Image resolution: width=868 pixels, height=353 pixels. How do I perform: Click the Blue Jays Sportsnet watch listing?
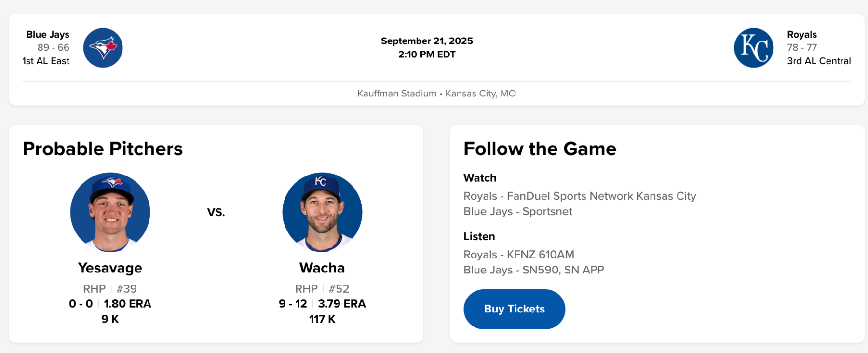pyautogui.click(x=517, y=212)
